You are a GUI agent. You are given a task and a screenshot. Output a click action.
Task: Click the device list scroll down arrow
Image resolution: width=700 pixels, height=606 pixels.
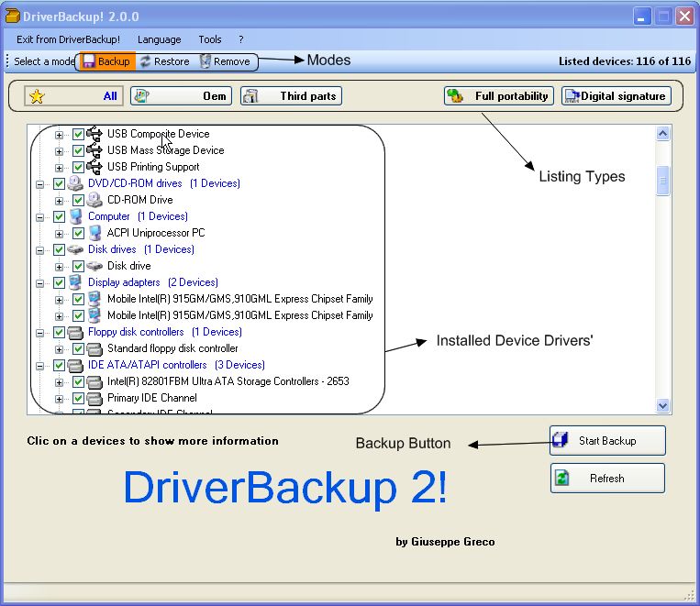663,405
